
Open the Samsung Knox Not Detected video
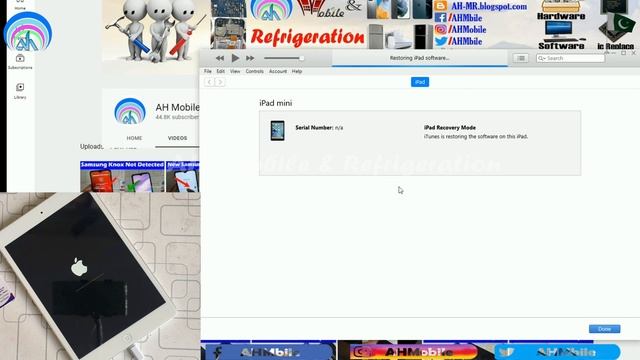click(122, 176)
